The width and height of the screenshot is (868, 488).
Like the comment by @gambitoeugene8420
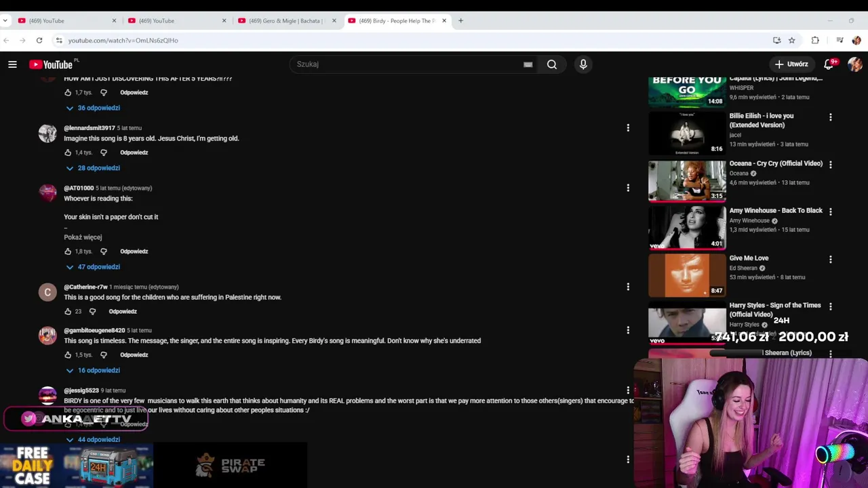68,355
